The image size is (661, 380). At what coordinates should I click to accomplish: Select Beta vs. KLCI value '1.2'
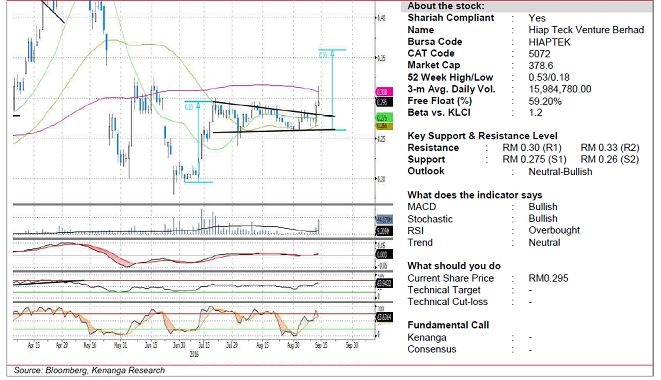[x=535, y=113]
